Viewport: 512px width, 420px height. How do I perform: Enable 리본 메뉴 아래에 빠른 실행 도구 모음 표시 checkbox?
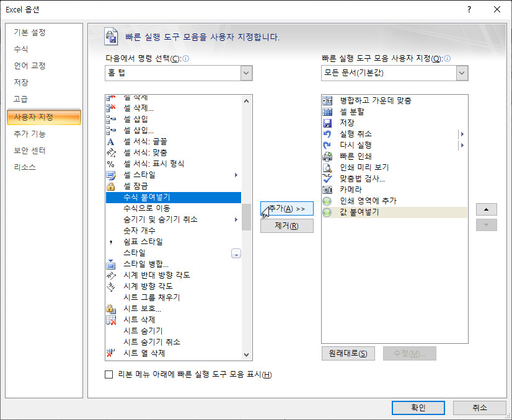pos(108,374)
